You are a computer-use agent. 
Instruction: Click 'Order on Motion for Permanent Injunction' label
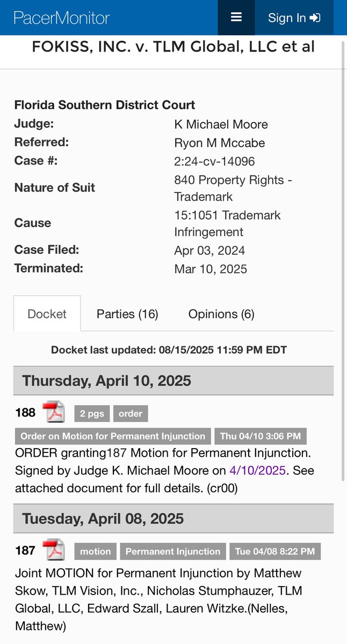pyautogui.click(x=113, y=436)
